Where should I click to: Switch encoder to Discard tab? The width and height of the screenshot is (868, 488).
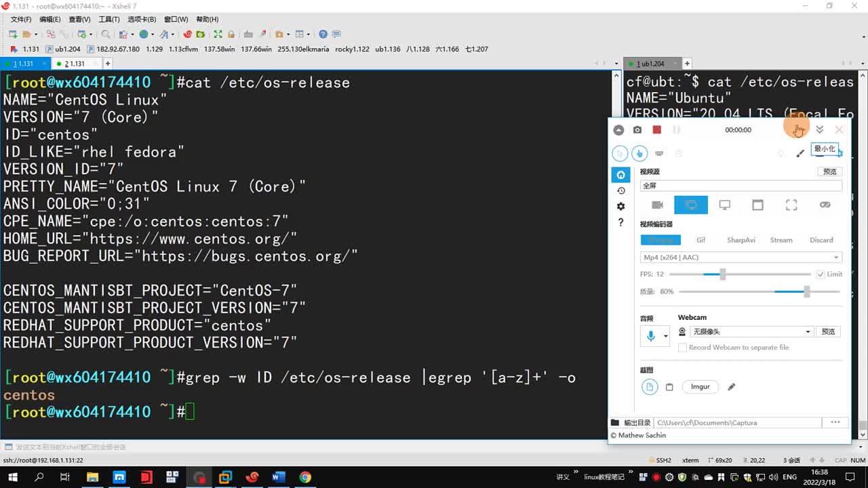(x=821, y=240)
